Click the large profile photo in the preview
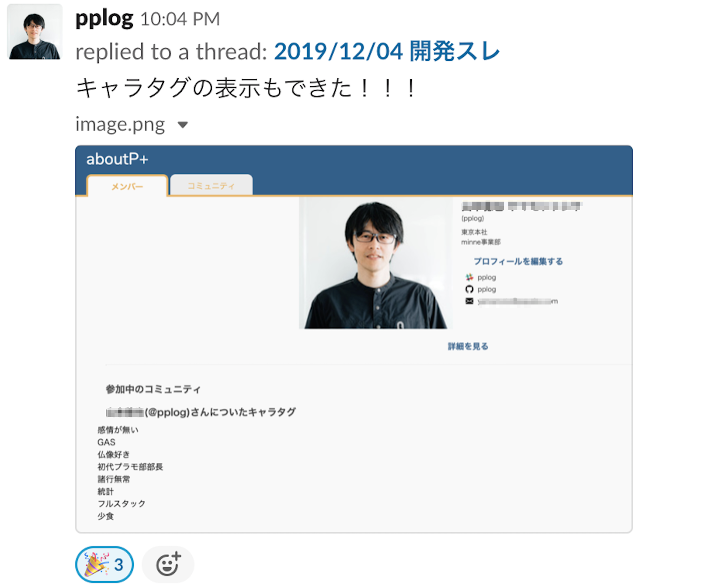This screenshot has height=588, width=719. pyautogui.click(x=375, y=263)
